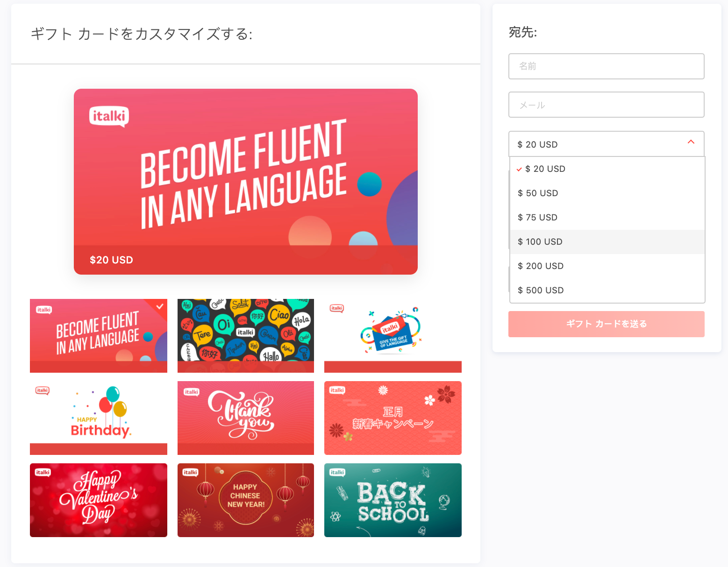Select the Back to School card
The image size is (728, 567).
click(x=393, y=500)
